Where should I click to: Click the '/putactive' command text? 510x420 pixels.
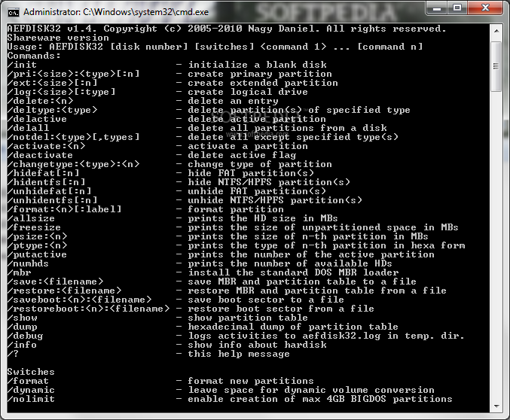(x=37, y=254)
